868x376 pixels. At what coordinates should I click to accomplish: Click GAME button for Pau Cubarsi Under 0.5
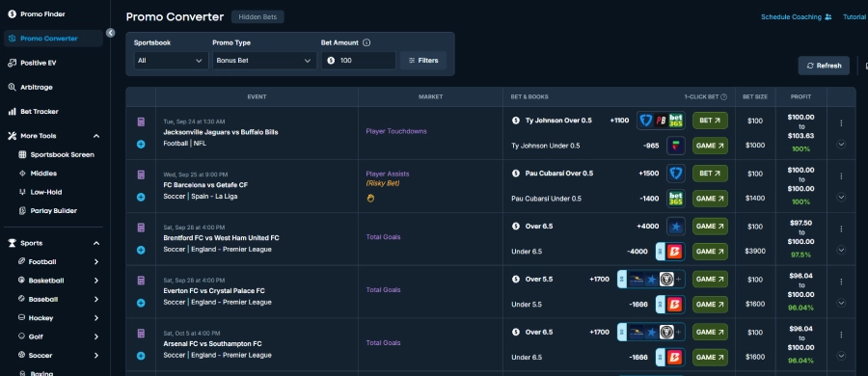(x=710, y=199)
